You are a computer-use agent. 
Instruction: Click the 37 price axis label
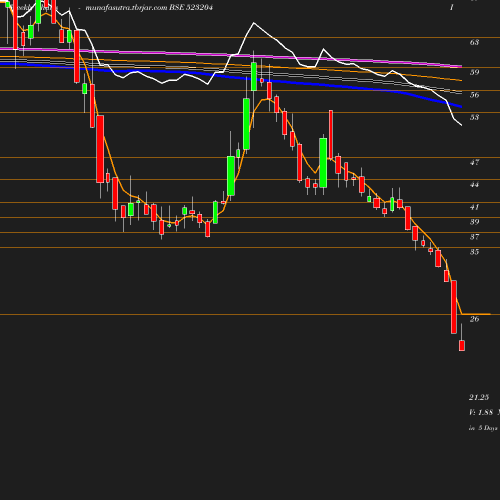click(474, 237)
